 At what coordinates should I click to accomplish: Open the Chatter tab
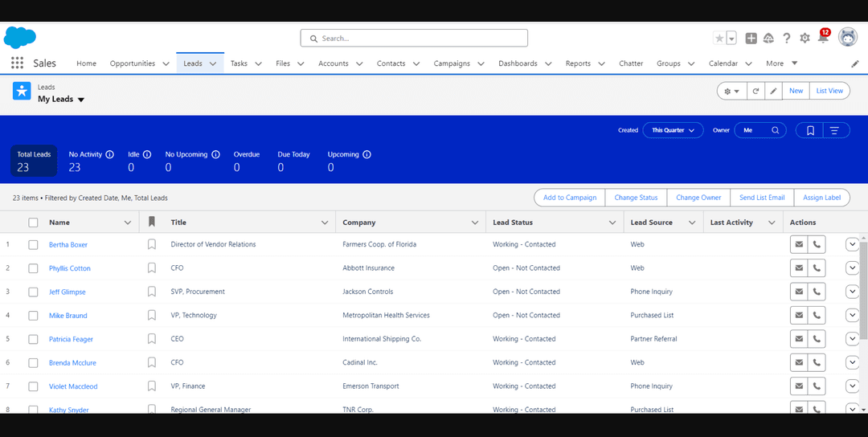[631, 63]
